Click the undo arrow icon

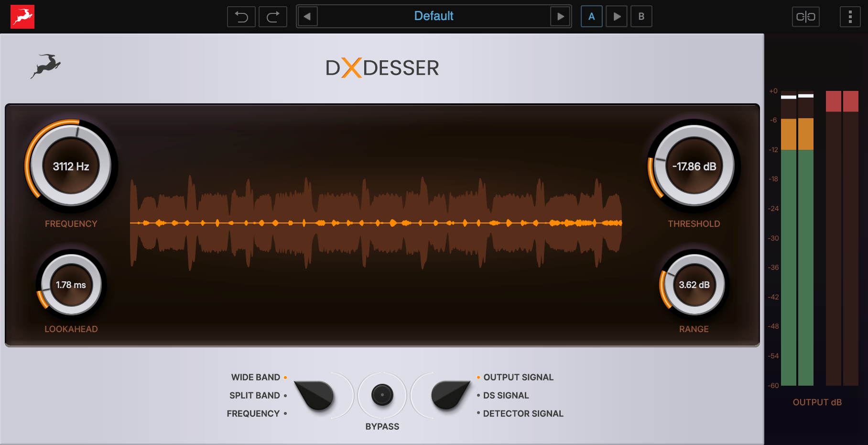[x=241, y=17]
